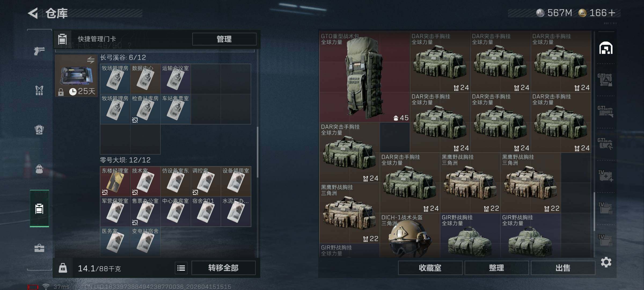
Task: Click the warehouse vertical scrollbar on the right
Action: (x=594, y=211)
